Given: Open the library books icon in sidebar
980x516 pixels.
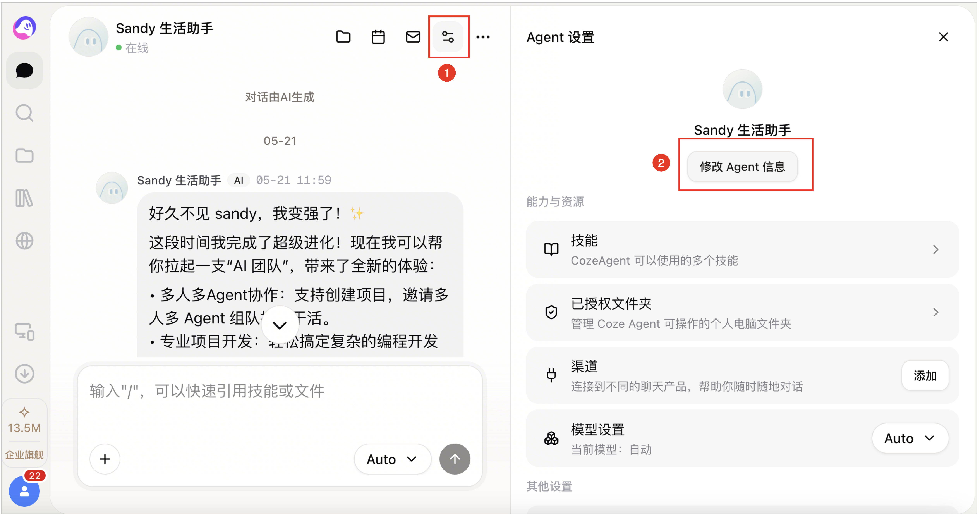Looking at the screenshot, I should click(24, 198).
